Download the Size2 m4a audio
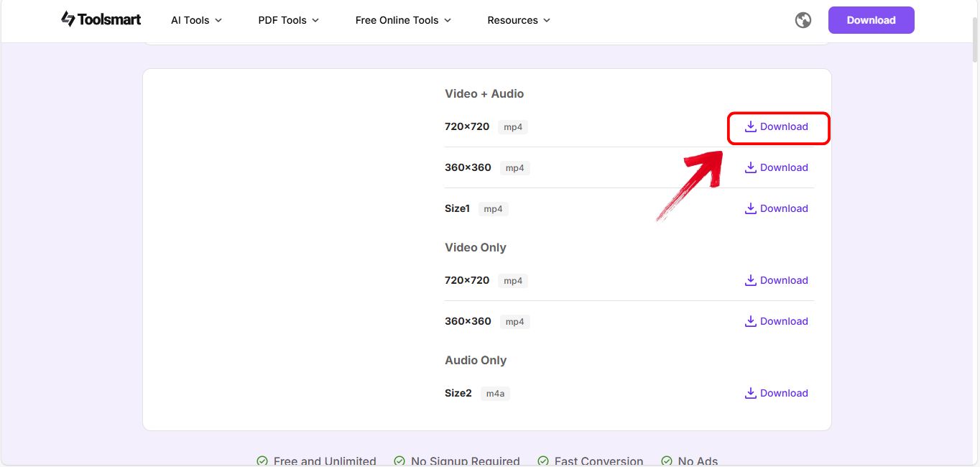 (777, 393)
